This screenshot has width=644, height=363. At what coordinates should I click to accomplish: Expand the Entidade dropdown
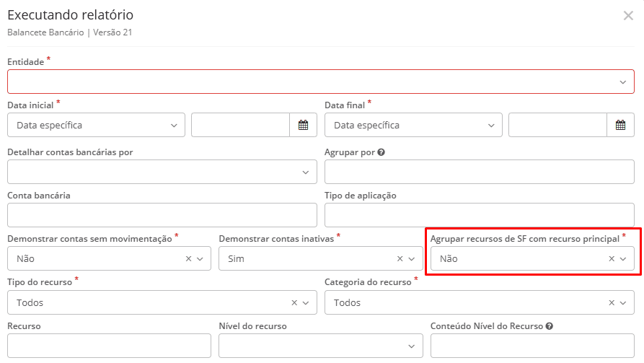coord(321,82)
